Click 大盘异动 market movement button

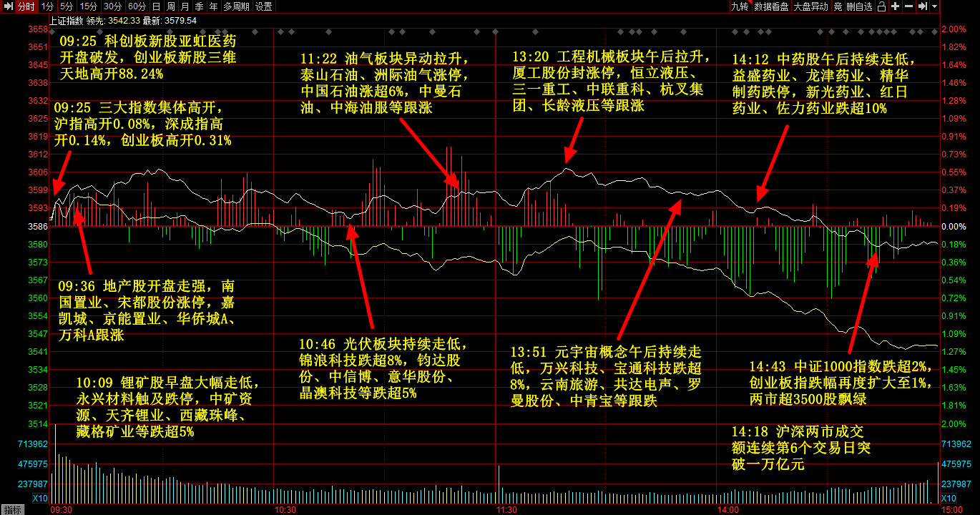[811, 6]
